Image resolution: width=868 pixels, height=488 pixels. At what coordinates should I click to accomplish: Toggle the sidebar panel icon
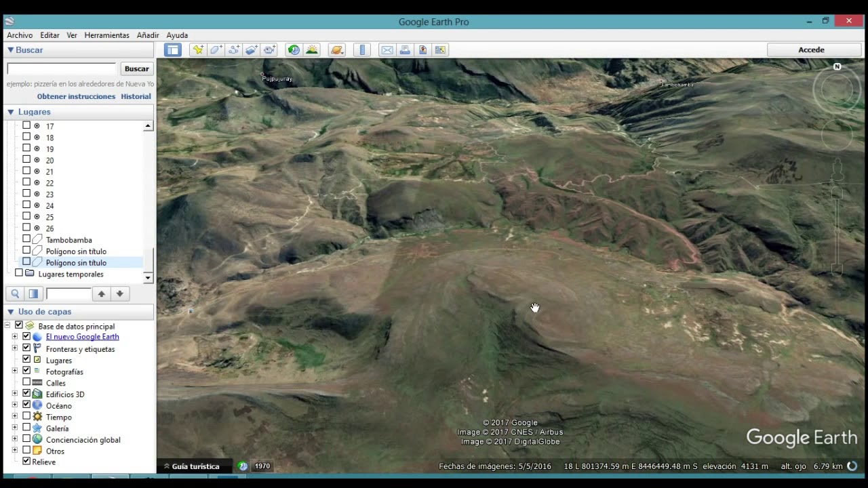pos(173,49)
